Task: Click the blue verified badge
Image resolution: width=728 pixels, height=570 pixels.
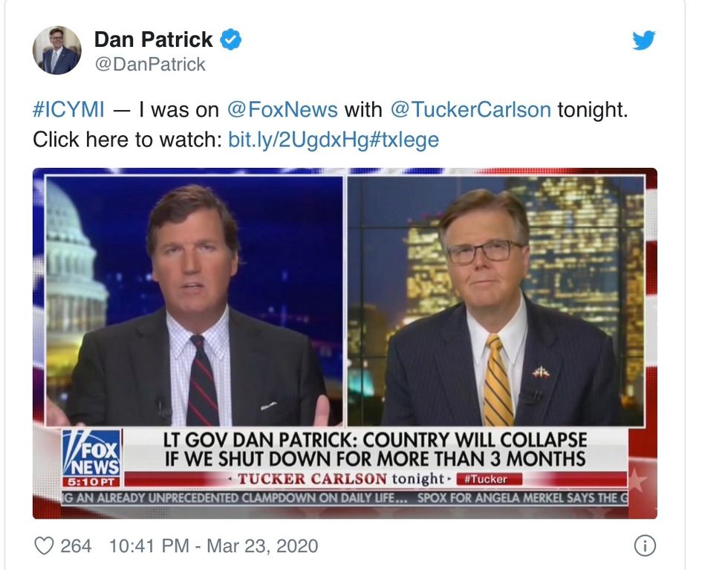Action: tap(230, 39)
